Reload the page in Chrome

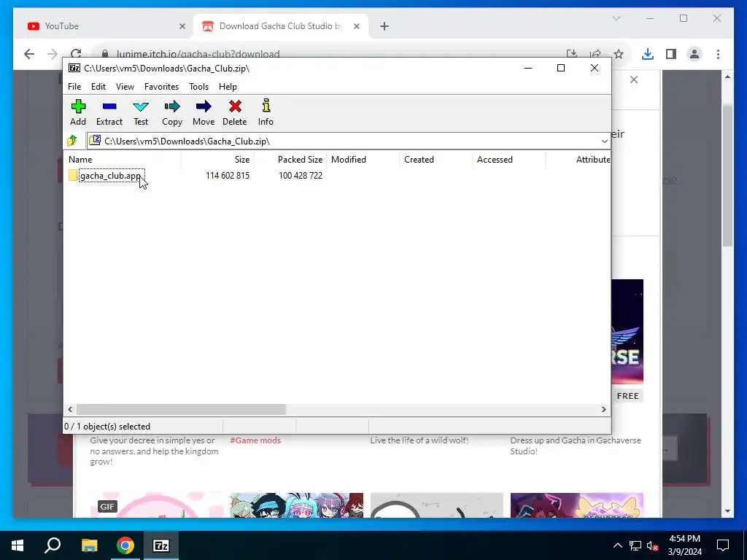(x=76, y=54)
